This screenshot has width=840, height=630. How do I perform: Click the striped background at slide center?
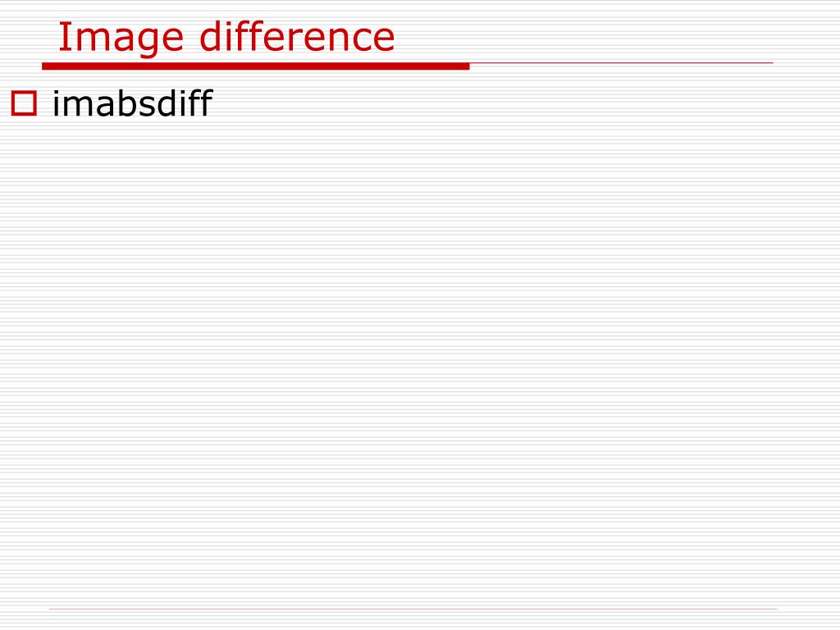tap(420, 315)
